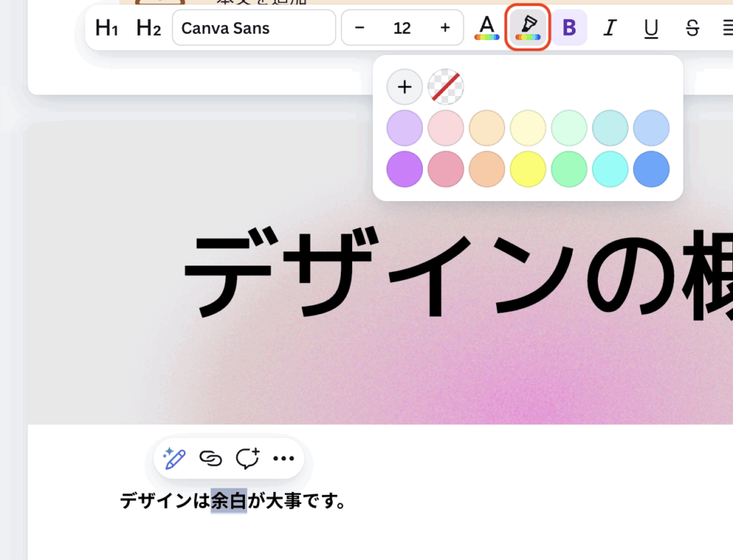Click the H1 heading style icon
This screenshot has height=560, width=733.
(x=107, y=28)
